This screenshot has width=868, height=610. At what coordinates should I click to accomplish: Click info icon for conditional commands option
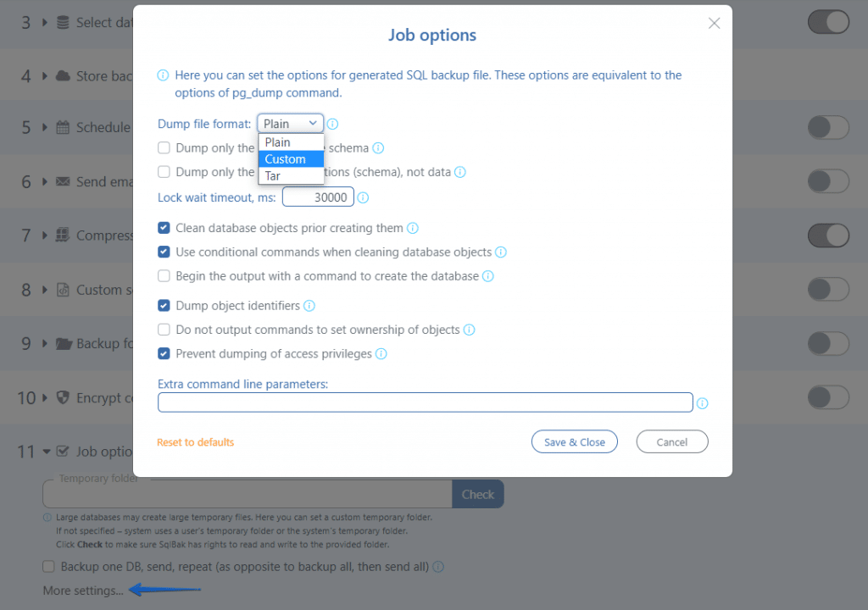tap(501, 252)
